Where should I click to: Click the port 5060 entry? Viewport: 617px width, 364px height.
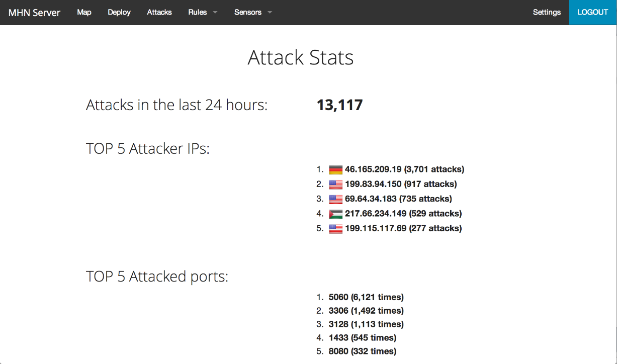(x=339, y=297)
